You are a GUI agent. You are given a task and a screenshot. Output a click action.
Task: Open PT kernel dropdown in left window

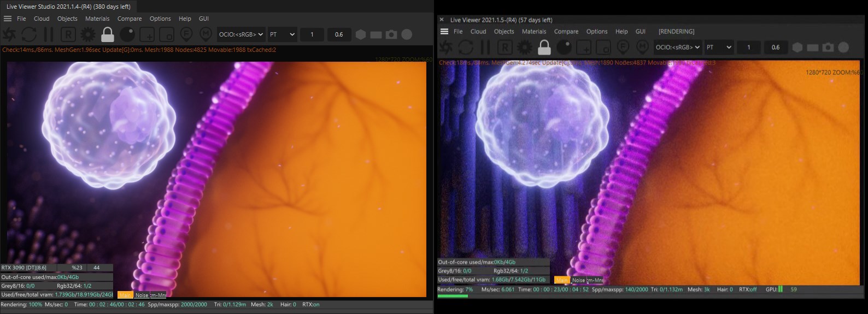pos(282,34)
